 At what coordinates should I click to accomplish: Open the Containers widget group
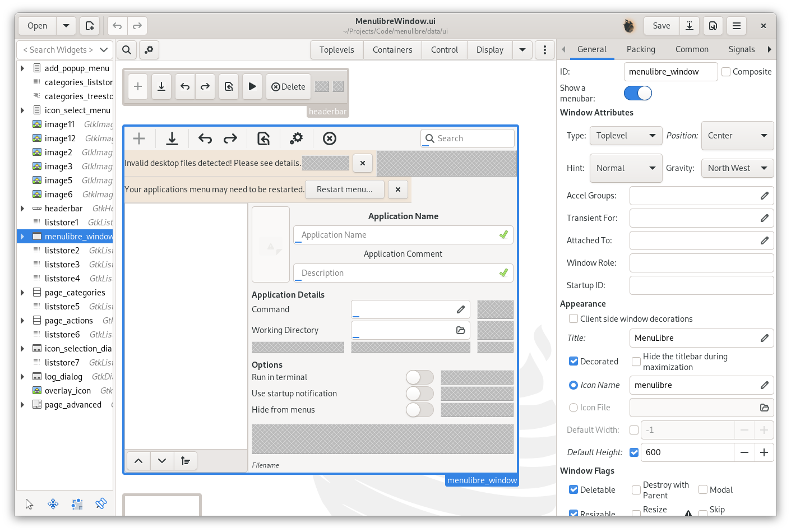pos(392,49)
